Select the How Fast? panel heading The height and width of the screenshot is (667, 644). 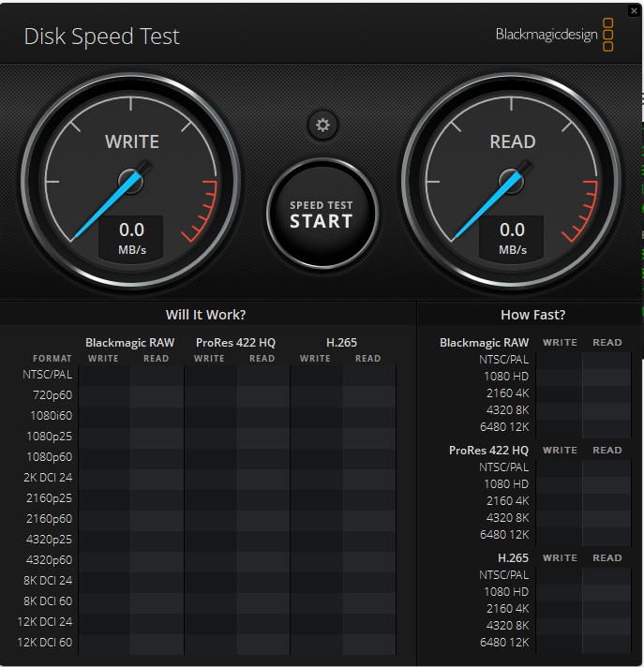point(532,315)
